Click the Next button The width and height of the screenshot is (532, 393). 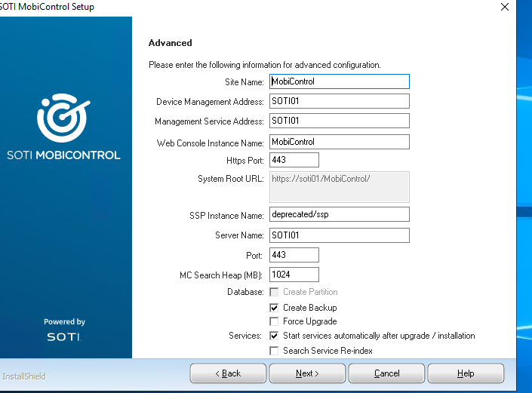[307, 373]
